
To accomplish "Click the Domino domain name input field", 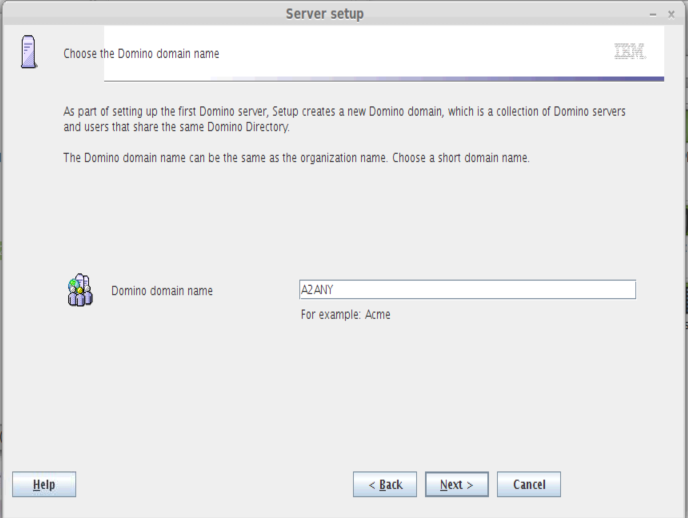I will 467,289.
